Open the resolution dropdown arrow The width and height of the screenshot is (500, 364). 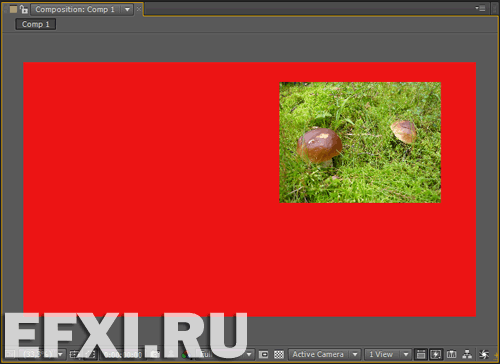coord(249,354)
